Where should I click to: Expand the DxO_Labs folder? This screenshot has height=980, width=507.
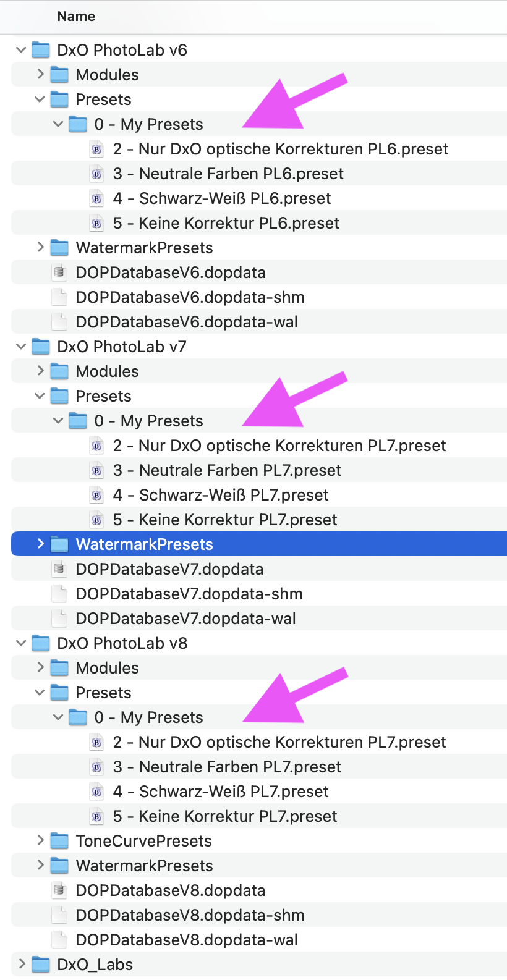click(x=22, y=965)
